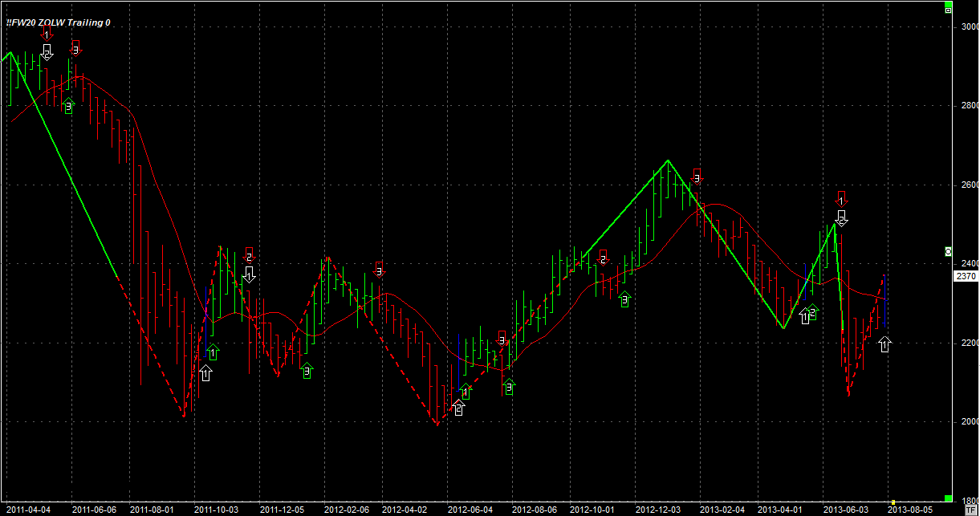980x516 pixels.
Task: Select the white up arrow below the latest bar
Action: (x=884, y=344)
